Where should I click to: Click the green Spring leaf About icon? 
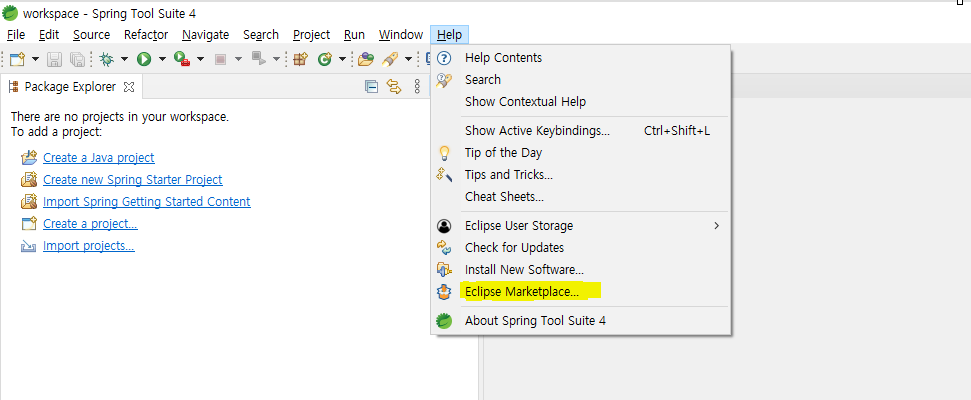pos(444,321)
